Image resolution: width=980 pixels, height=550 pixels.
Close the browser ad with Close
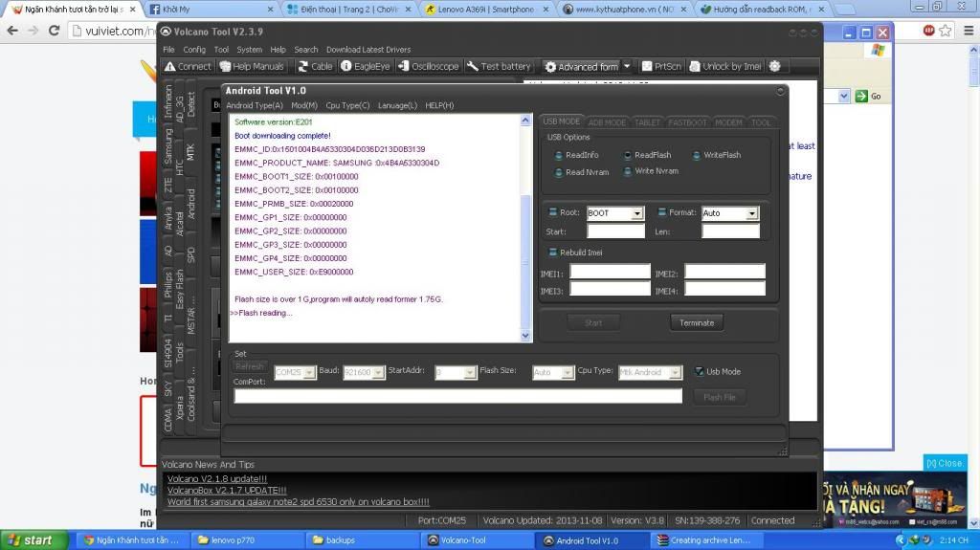945,463
